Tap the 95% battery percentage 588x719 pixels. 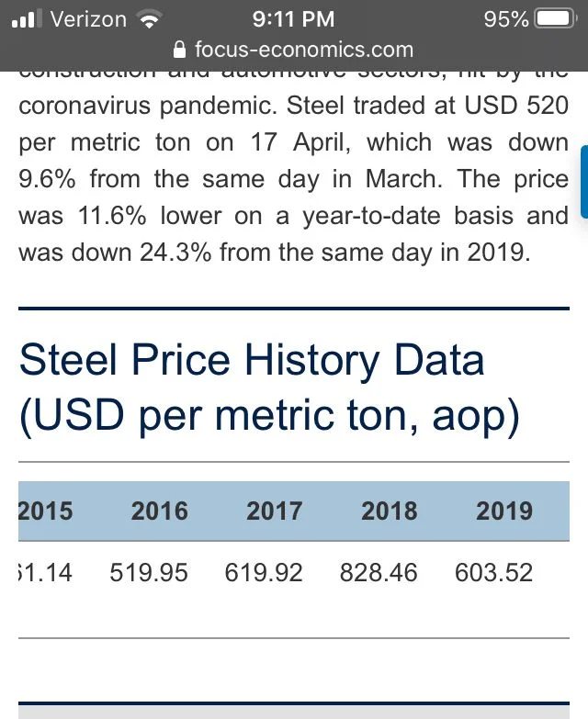pos(506,19)
